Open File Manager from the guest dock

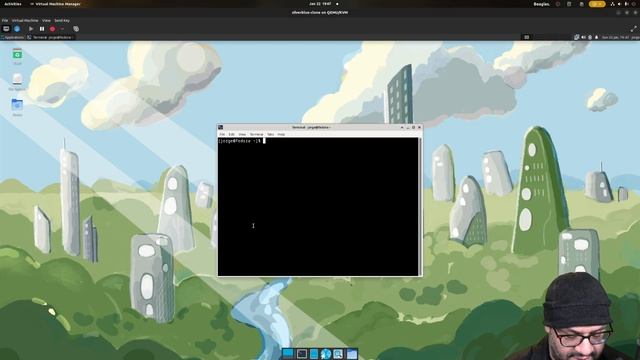pyautogui.click(x=314, y=353)
